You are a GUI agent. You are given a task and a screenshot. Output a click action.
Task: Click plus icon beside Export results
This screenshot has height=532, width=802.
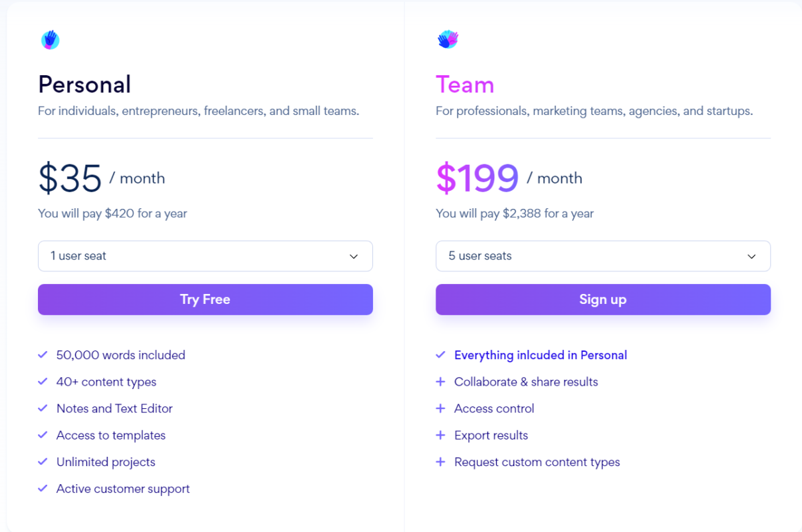click(440, 435)
